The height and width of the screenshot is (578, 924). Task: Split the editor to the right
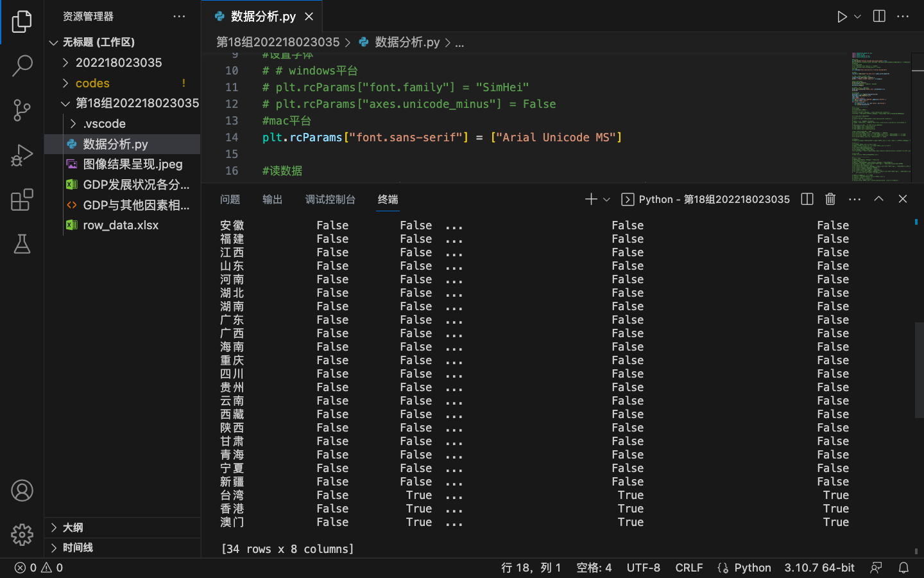coord(878,16)
